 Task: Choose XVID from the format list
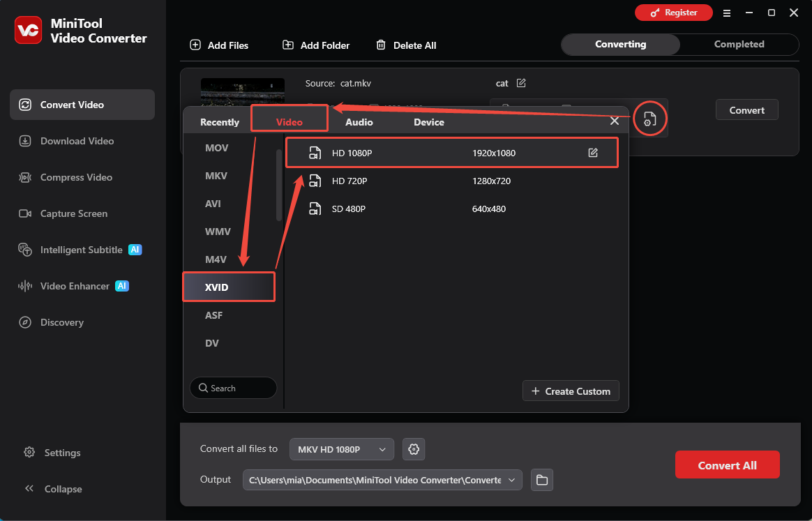click(x=228, y=287)
